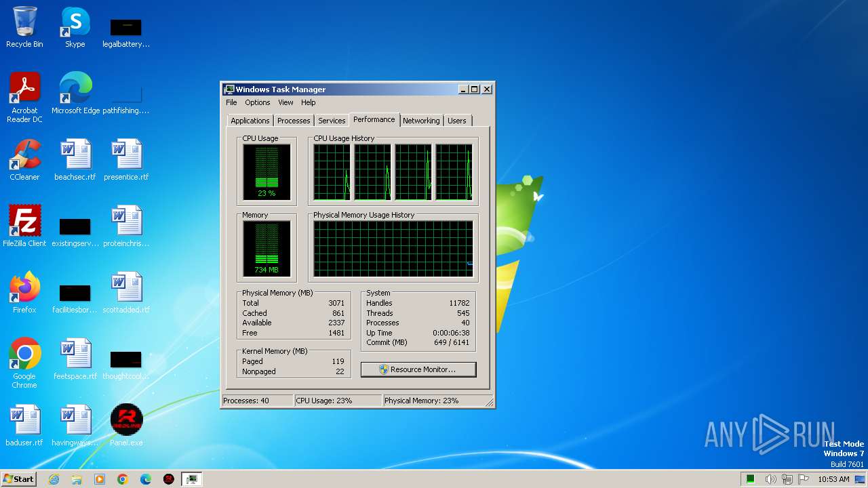Open Windows Media Player in the taskbar
The height and width of the screenshot is (488, 868).
click(x=100, y=479)
